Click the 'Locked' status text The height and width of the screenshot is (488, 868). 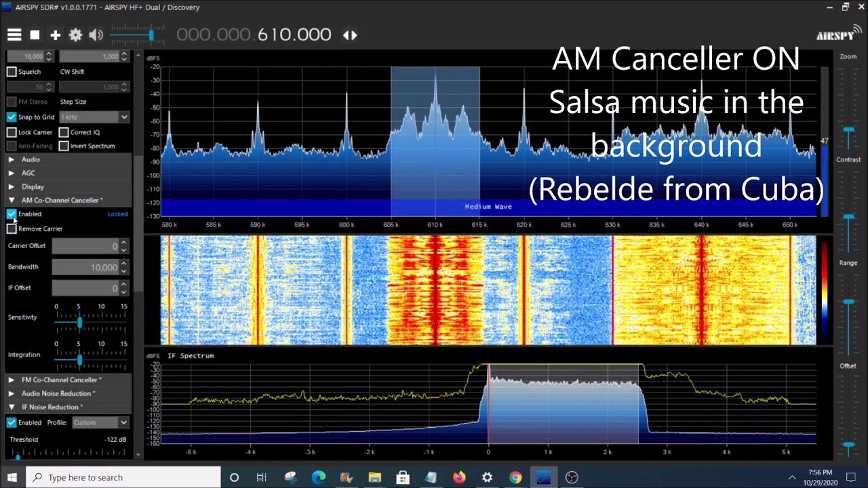(117, 214)
